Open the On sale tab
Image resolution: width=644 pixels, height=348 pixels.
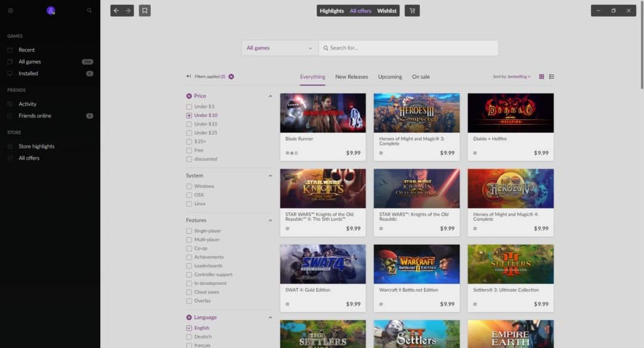coord(420,76)
